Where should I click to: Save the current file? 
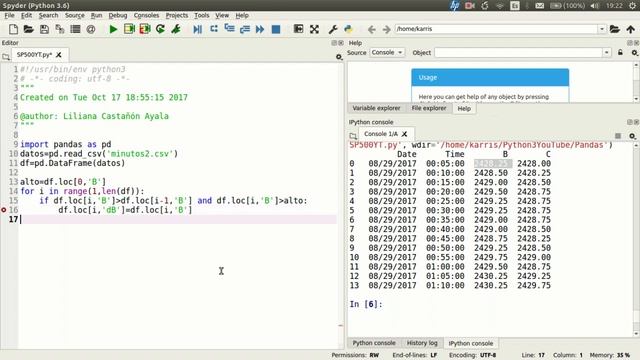[x=44, y=29]
